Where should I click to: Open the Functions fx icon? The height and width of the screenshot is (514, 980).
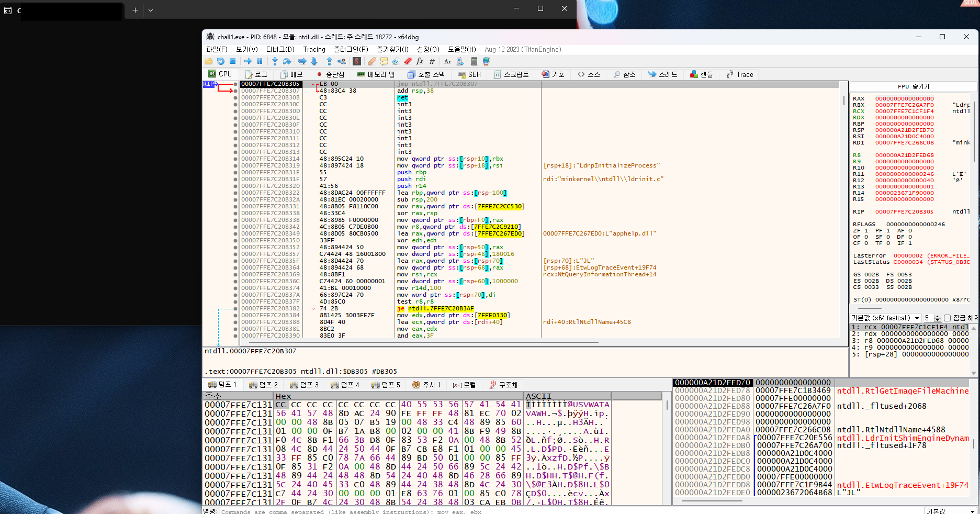(x=420, y=61)
